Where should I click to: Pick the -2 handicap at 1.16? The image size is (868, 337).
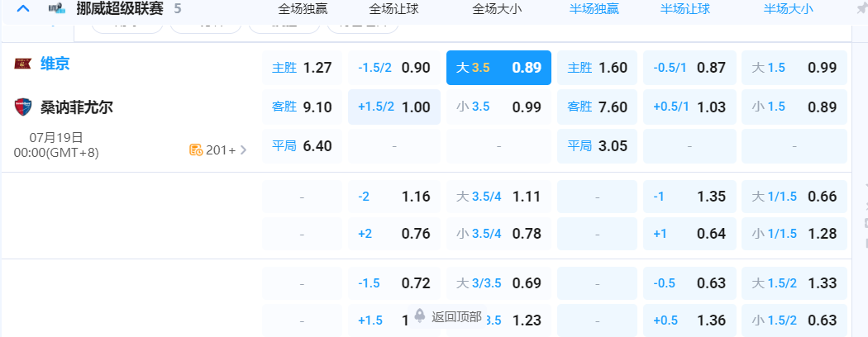click(394, 197)
